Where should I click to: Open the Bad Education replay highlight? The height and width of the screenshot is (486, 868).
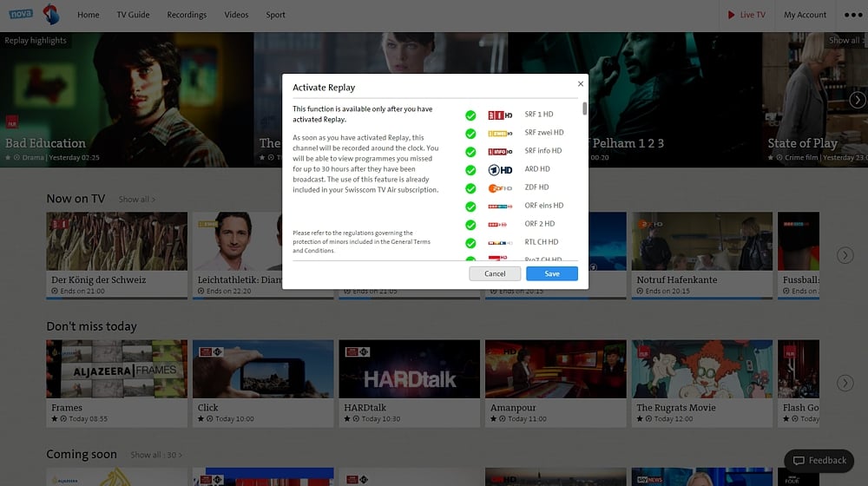[127, 100]
